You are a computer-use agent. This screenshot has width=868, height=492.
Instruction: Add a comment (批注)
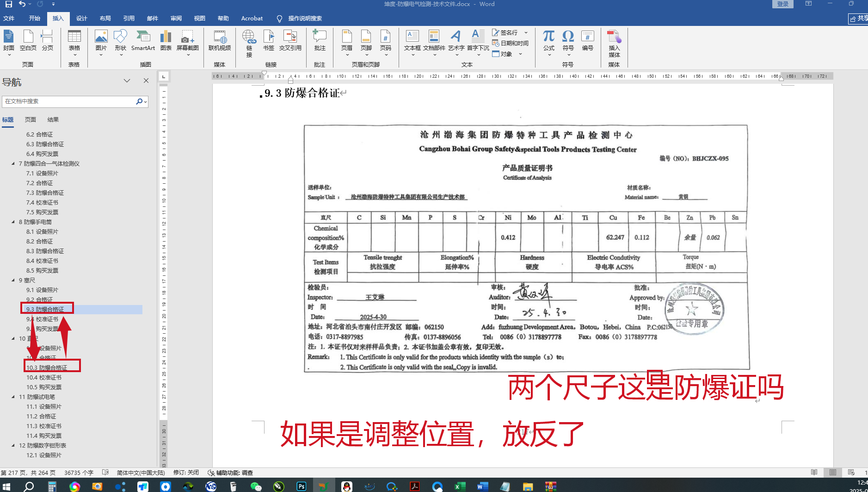coord(320,41)
